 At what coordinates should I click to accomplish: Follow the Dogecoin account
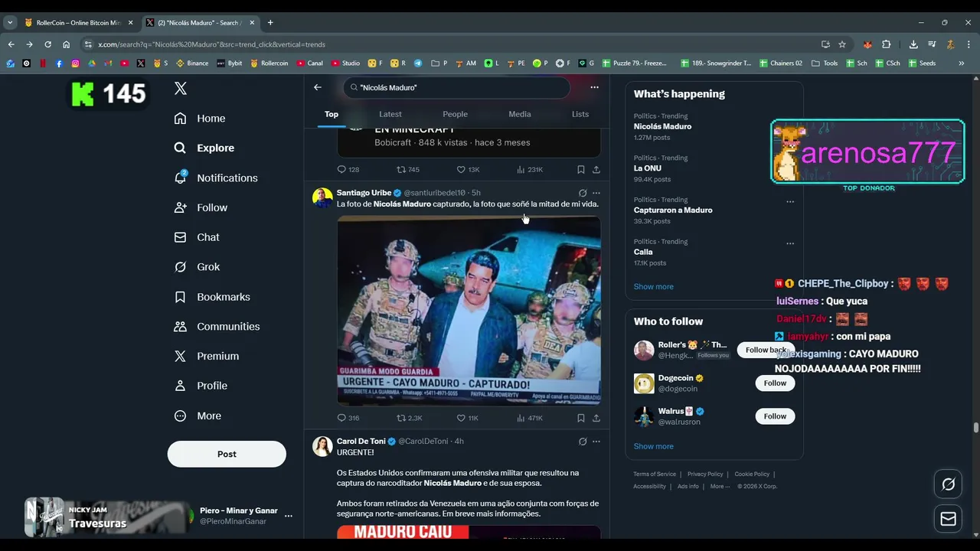pyautogui.click(x=775, y=383)
